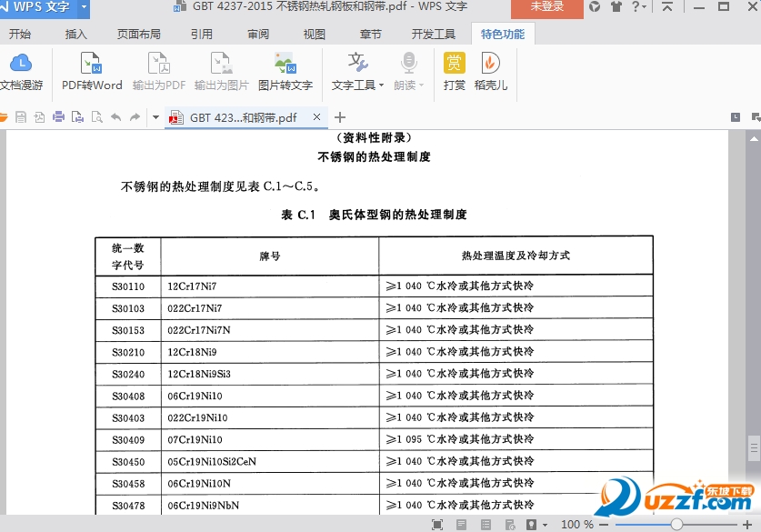Collapse the ribbon with the up-arrow icon
The width and height of the screenshot is (761, 532).
click(x=667, y=6)
